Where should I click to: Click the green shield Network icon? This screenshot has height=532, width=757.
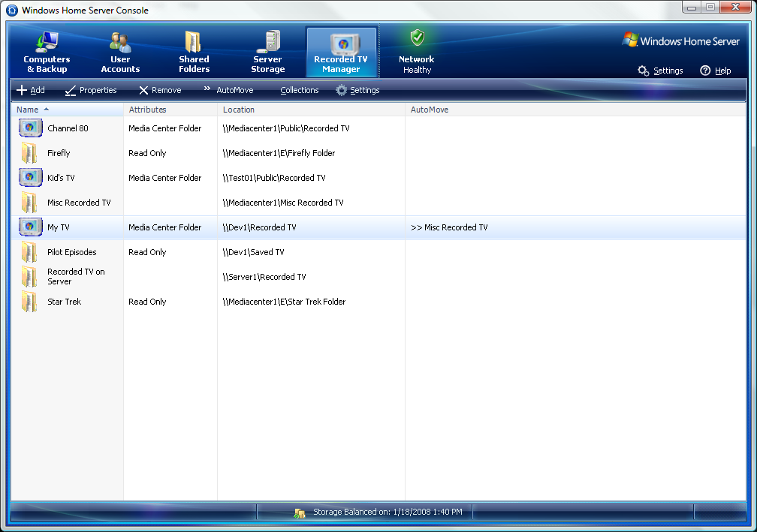[417, 38]
